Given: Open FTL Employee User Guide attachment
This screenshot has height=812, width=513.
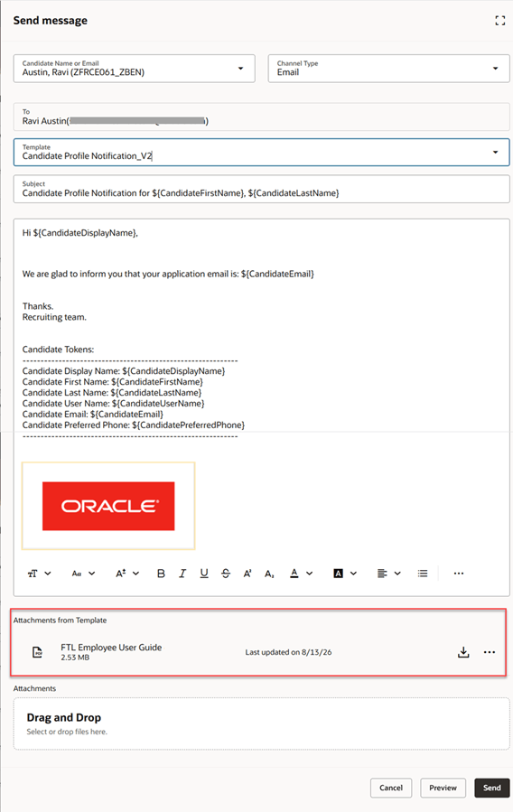Looking at the screenshot, I should pyautogui.click(x=111, y=648).
